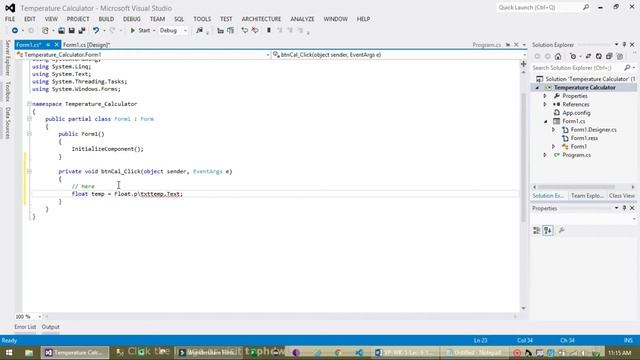Screen dimensions: 640x360
Task: Collapse the Form1 class code block
Action: coord(29,119)
